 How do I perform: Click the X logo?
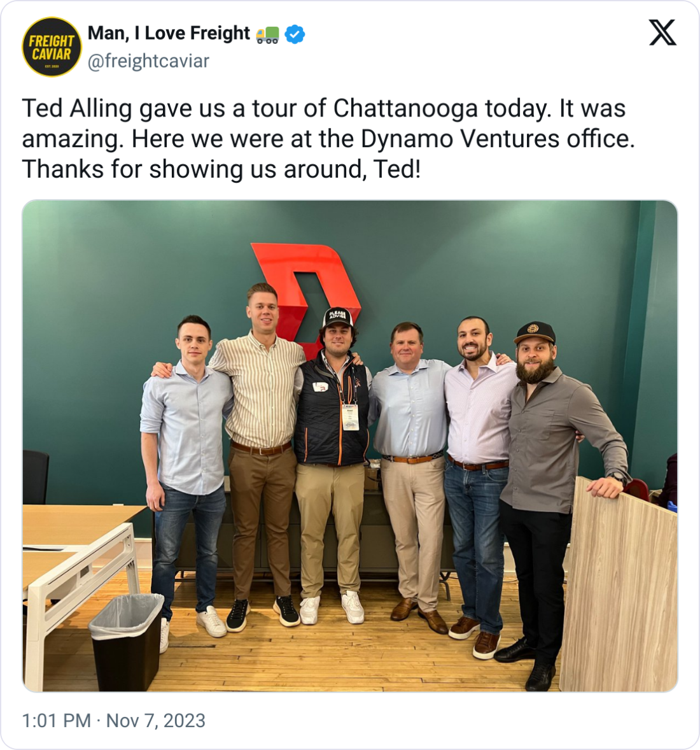tap(662, 32)
